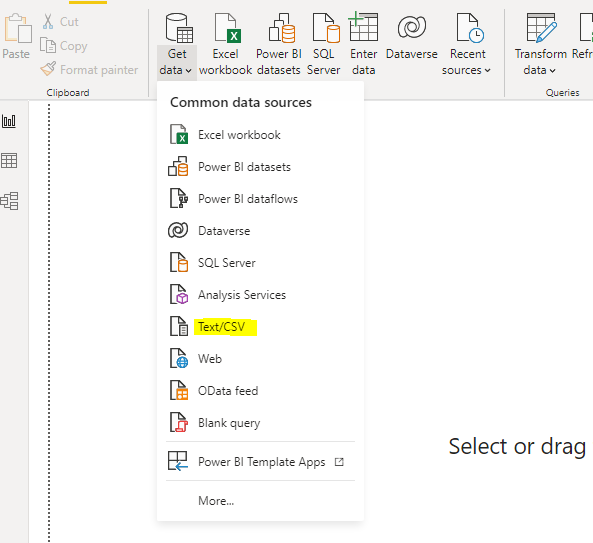This screenshot has height=543, width=593.
Task: Click the Power BI datasets ribbon icon
Action: [279, 44]
